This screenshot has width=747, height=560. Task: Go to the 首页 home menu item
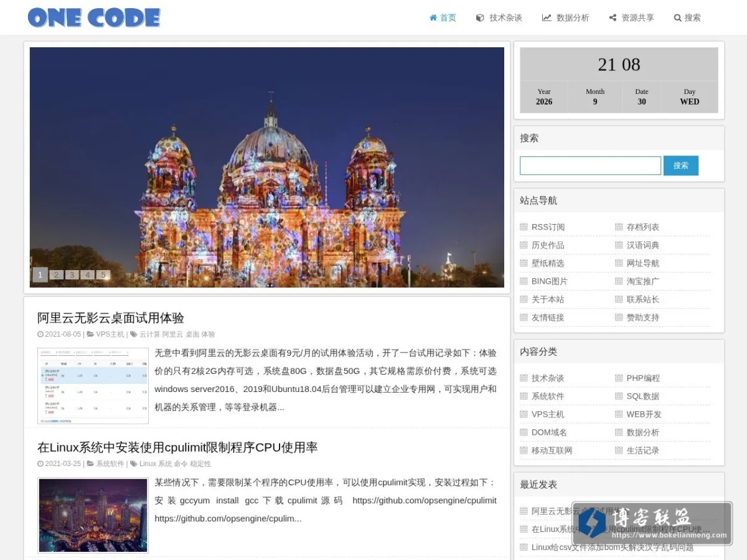443,18
